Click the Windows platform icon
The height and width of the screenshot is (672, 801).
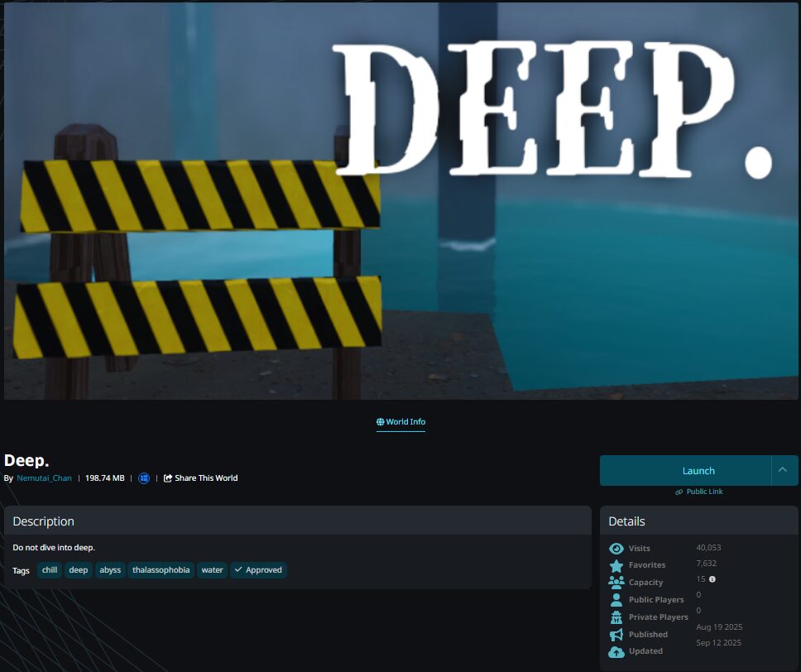click(x=144, y=478)
